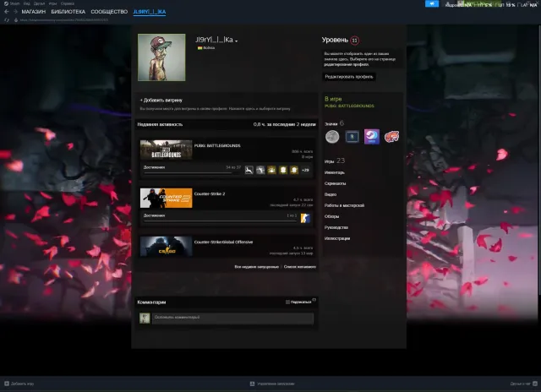Open the Игры 23 games link
The width and height of the screenshot is (541, 392).
[x=335, y=161]
